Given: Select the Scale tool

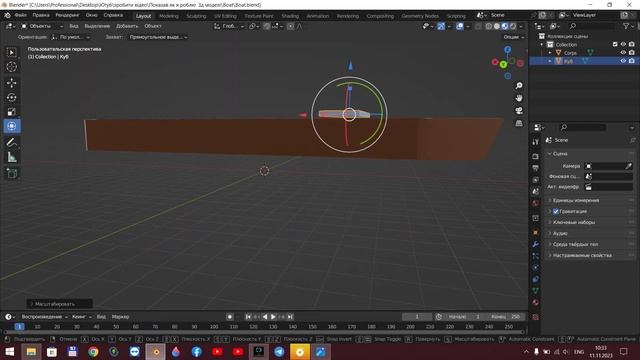Looking at the screenshot, I should tap(11, 112).
